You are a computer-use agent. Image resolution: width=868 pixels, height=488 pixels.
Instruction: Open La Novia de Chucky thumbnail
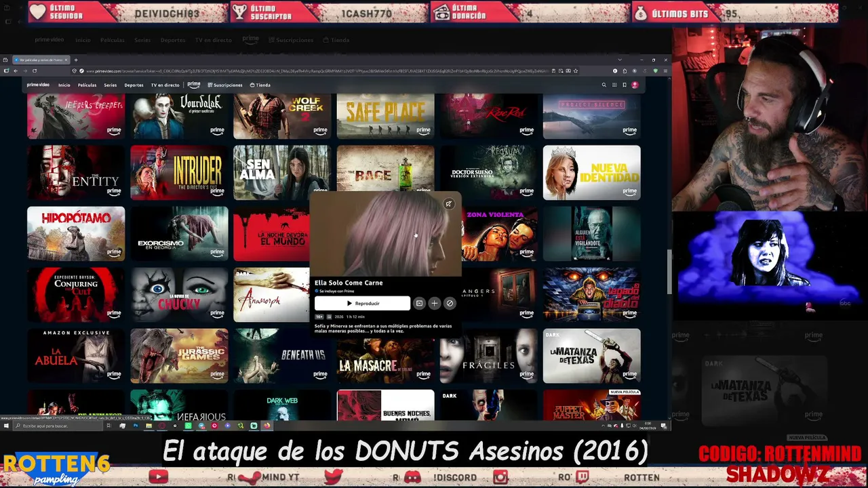179,295
